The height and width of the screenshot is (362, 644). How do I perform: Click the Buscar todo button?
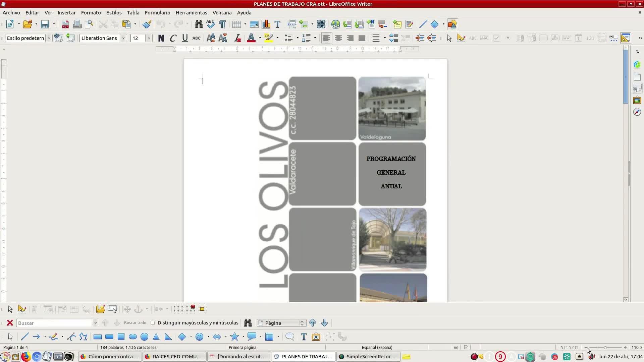coord(135,323)
